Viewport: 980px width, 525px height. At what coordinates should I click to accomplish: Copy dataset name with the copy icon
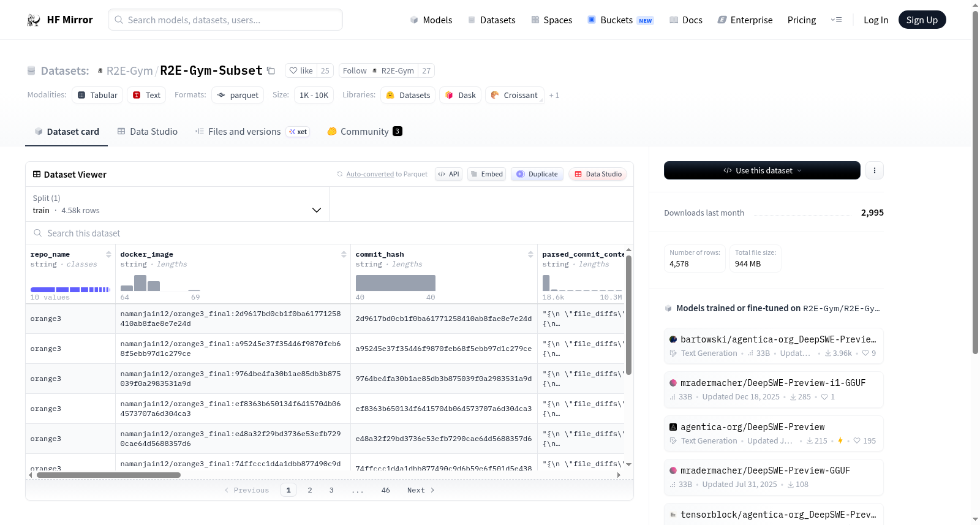click(271, 70)
